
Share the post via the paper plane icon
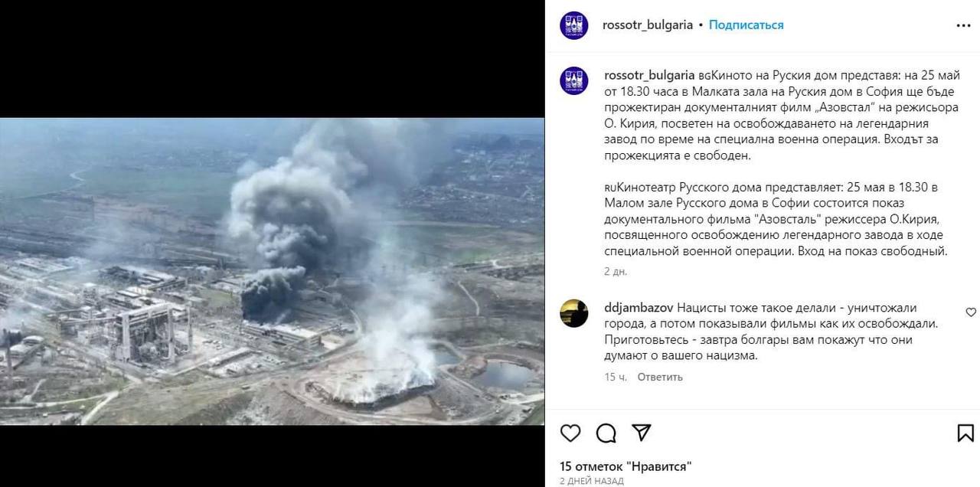click(643, 433)
